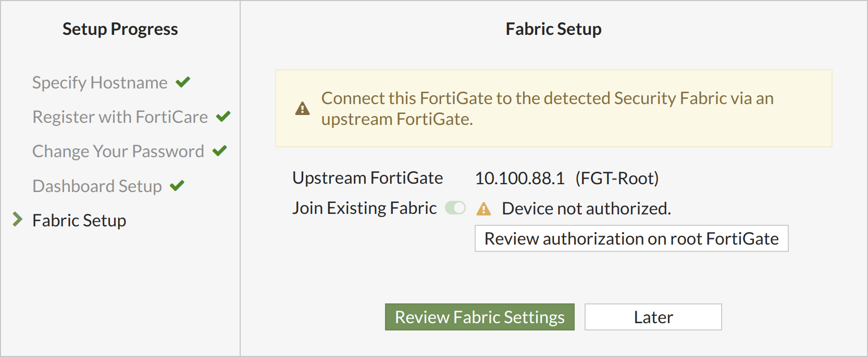
Task: Toggle the Join Existing Fabric switch
Action: pyautogui.click(x=455, y=208)
